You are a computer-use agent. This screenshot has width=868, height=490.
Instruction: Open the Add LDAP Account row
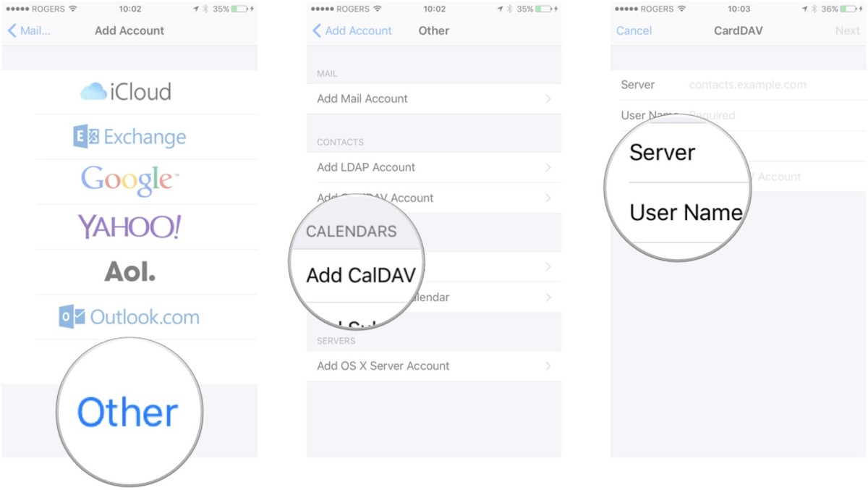click(x=434, y=167)
